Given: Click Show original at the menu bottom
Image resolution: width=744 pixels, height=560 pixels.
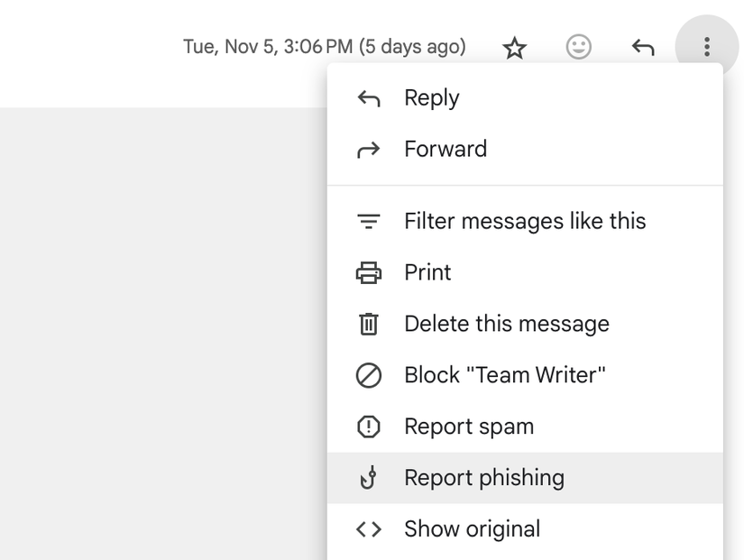Looking at the screenshot, I should (473, 528).
